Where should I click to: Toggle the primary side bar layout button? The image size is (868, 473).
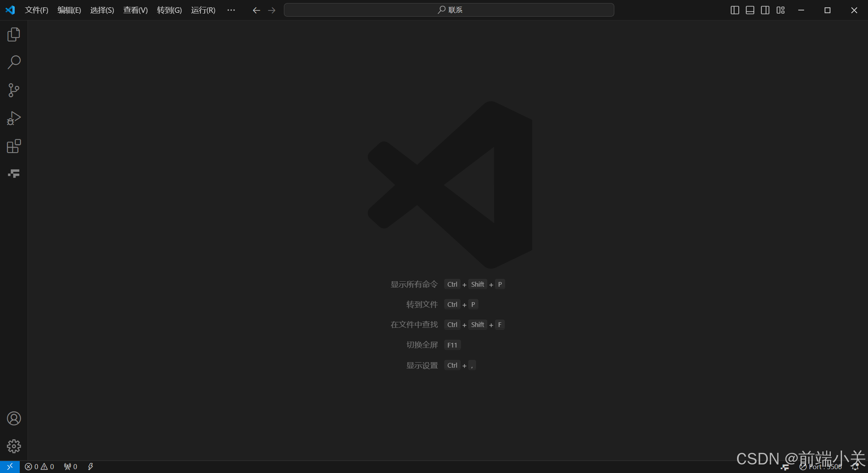click(734, 10)
